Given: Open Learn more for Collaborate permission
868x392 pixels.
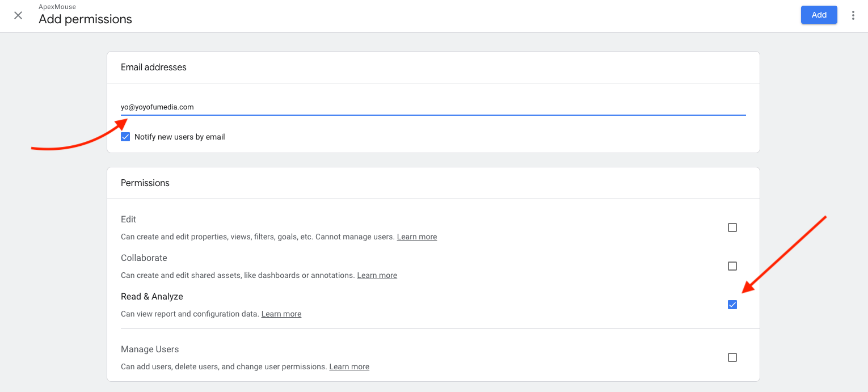Looking at the screenshot, I should pyautogui.click(x=377, y=275).
